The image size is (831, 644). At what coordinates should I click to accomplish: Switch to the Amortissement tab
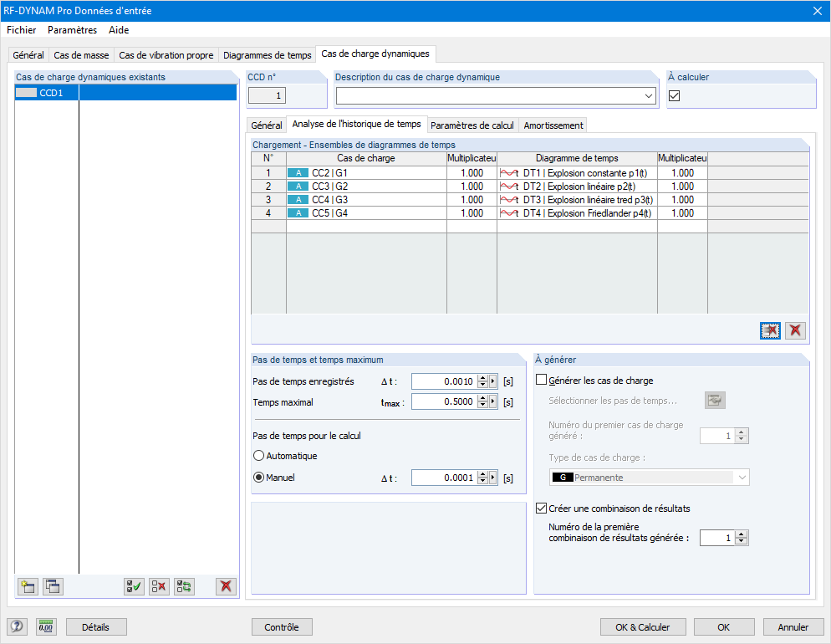pos(553,125)
